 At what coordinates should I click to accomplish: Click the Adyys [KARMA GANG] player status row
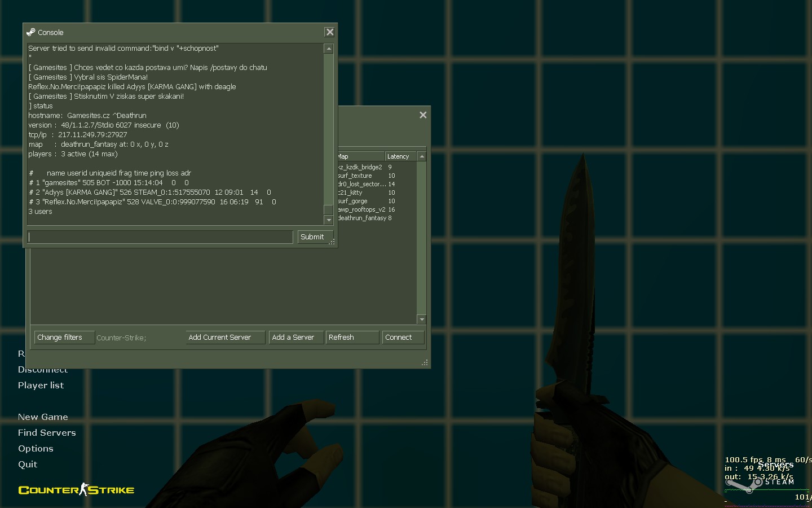[150, 192]
